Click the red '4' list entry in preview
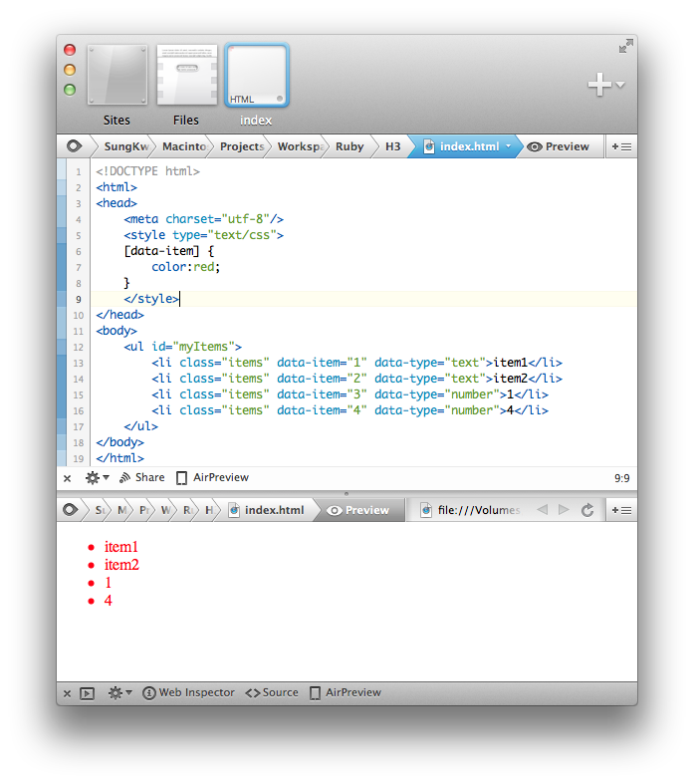Screen dimensions: 694x784 coord(108,601)
